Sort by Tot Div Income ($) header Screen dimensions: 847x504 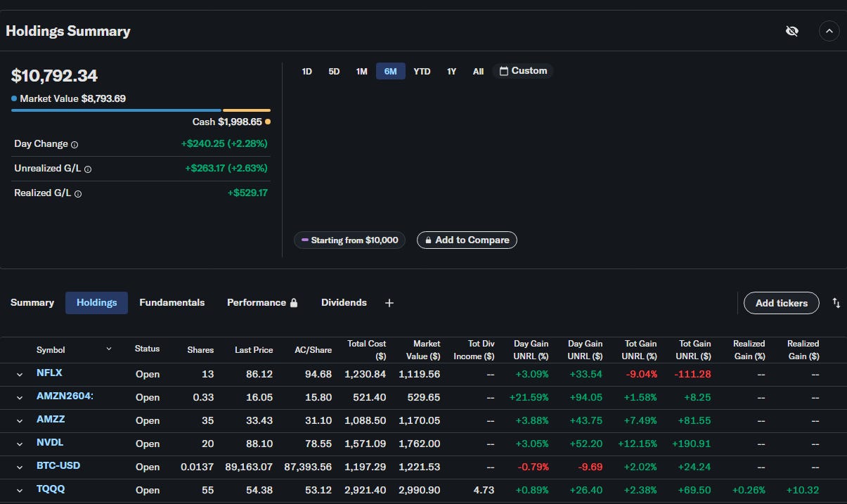click(474, 350)
